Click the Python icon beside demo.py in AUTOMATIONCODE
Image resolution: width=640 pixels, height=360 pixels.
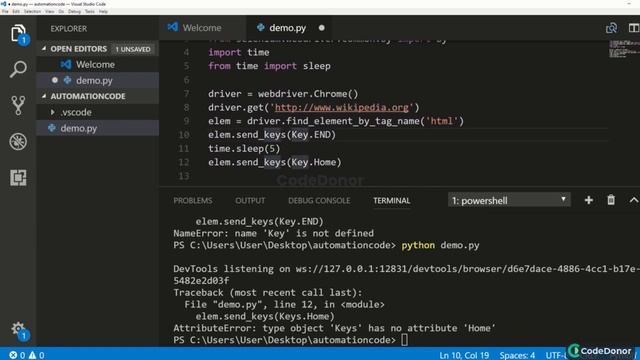52,128
